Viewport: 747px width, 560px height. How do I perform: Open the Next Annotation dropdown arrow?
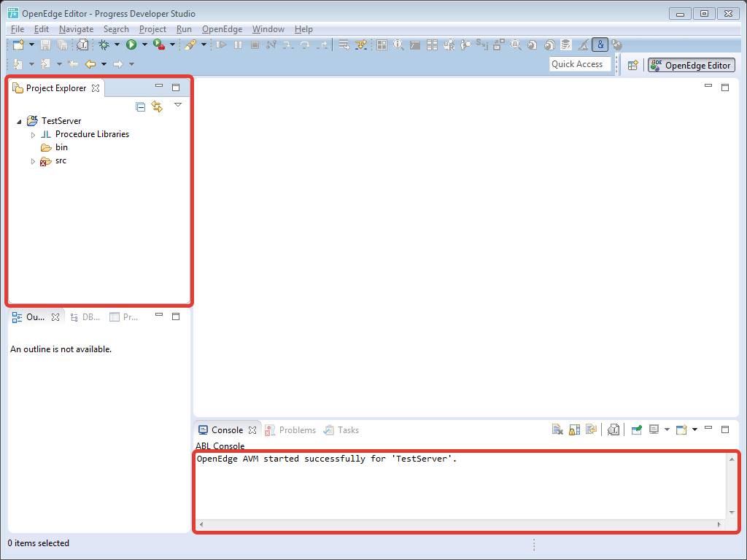pos(31,64)
